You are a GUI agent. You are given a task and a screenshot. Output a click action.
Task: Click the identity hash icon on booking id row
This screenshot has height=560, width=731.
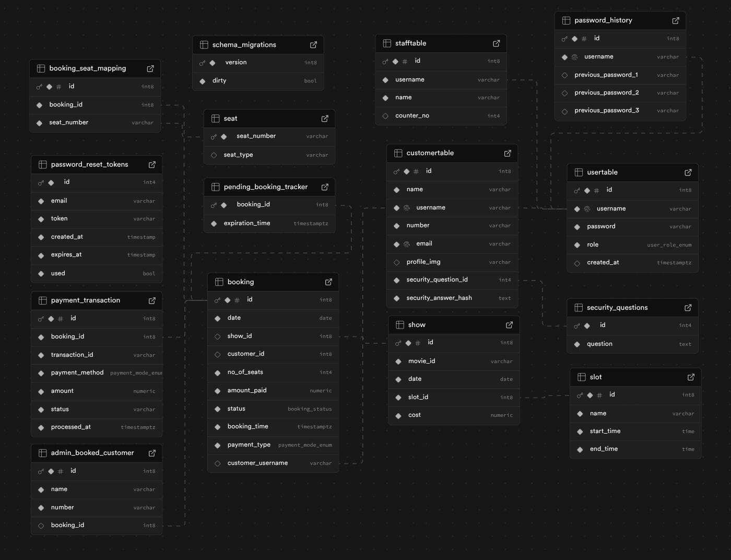tap(237, 300)
